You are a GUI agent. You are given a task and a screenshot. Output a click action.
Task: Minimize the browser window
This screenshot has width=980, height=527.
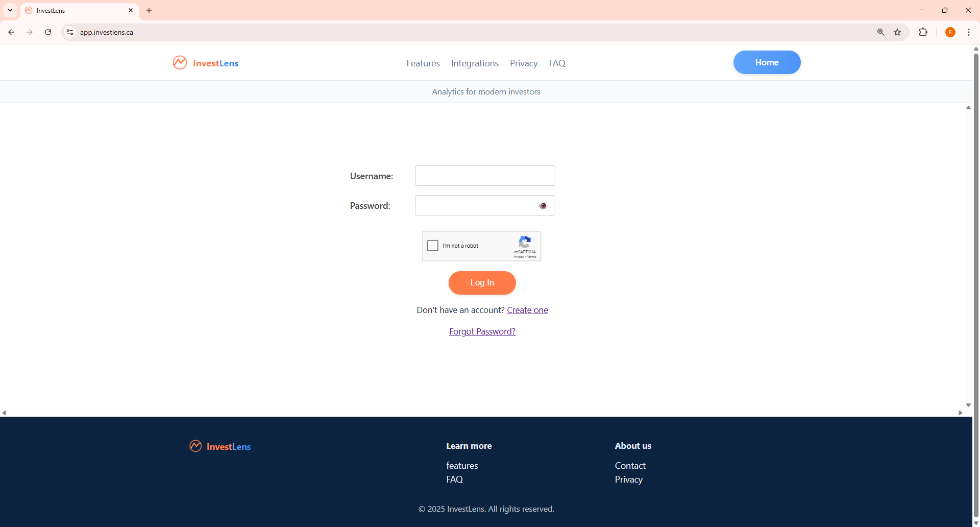point(921,10)
